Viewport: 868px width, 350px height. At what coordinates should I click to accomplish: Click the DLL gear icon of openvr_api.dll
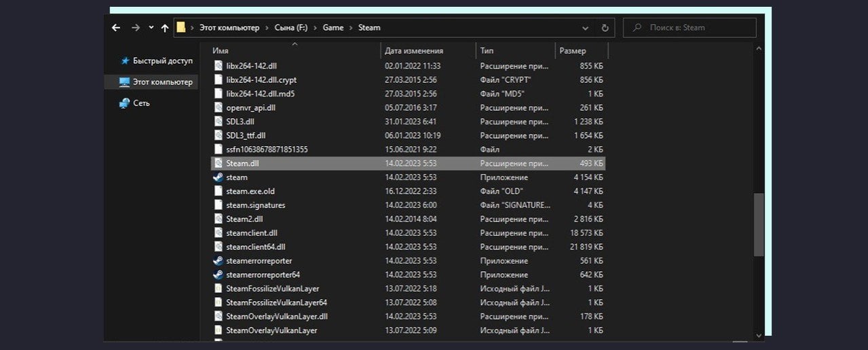pyautogui.click(x=218, y=107)
